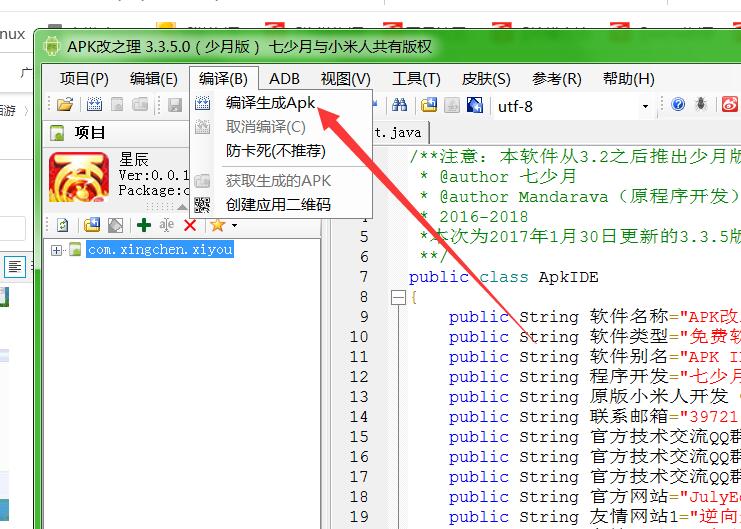Click the binoculars search icon
The width and height of the screenshot is (741, 529).
pyautogui.click(x=399, y=105)
